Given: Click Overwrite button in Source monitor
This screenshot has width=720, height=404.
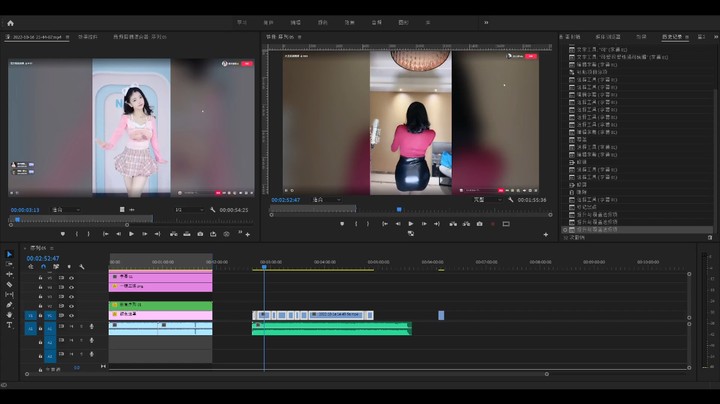Looking at the screenshot, I should coord(187,234).
